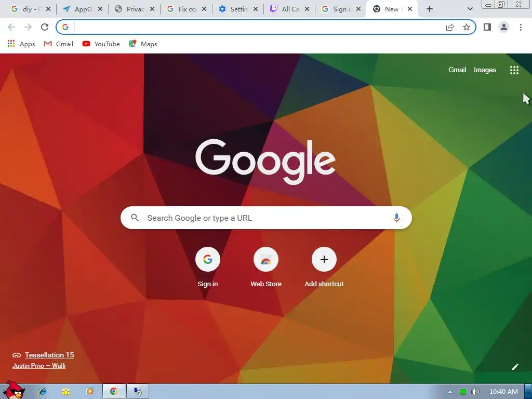Image resolution: width=532 pixels, height=399 pixels.
Task: Go back to the previous page
Action: click(11, 27)
